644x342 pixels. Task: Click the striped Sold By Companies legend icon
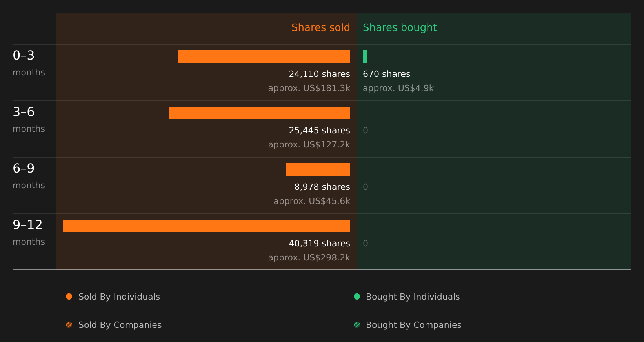69,325
